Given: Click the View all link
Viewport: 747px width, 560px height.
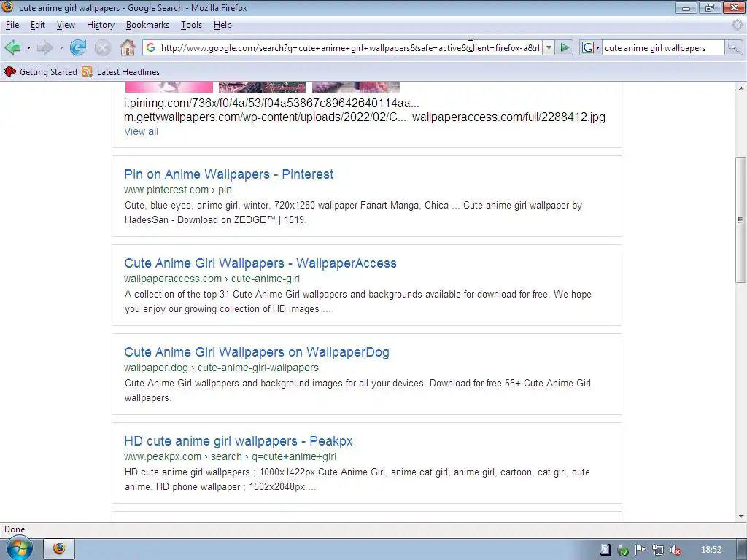Looking at the screenshot, I should pyautogui.click(x=141, y=131).
